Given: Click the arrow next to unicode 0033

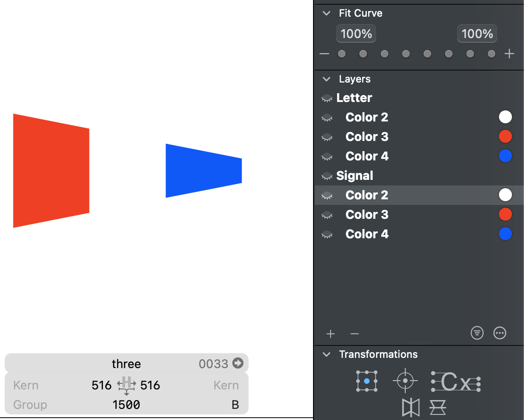Looking at the screenshot, I should (x=238, y=363).
